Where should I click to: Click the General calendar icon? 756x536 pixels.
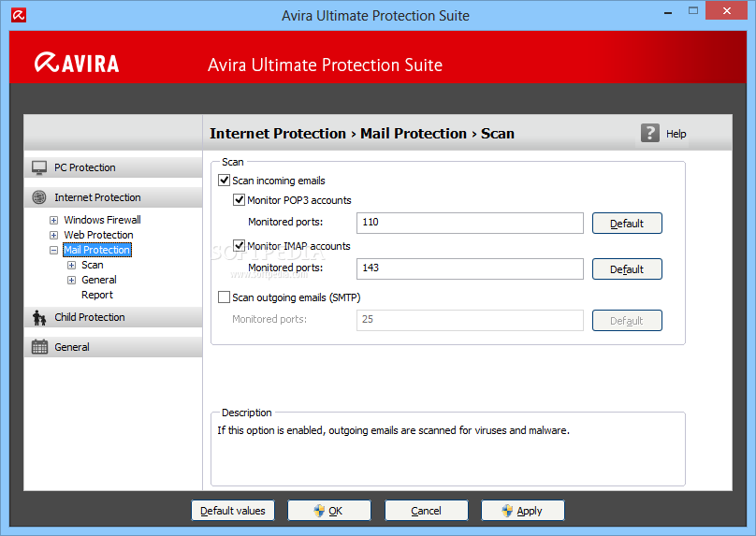point(39,347)
